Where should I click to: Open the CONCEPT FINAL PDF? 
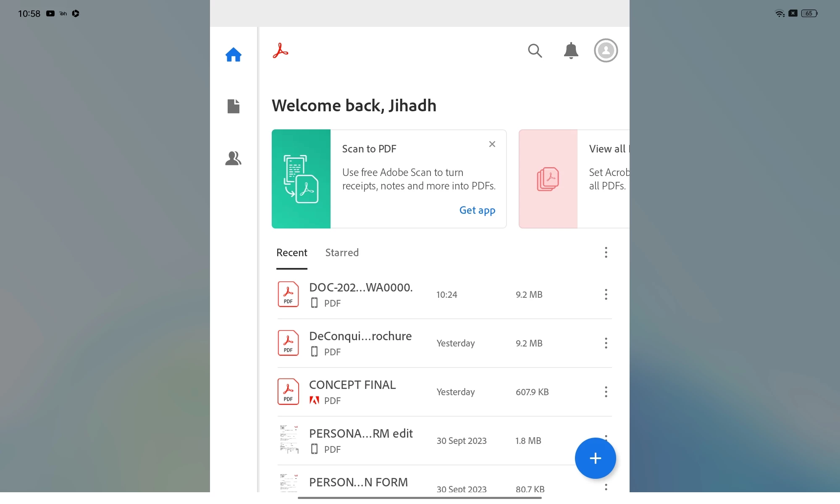pos(352,385)
